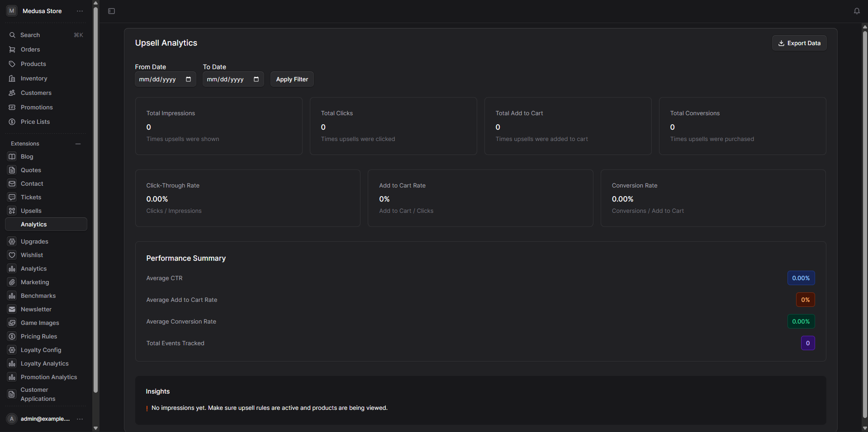The width and height of the screenshot is (868, 432).
Task: Click the Total Add to Cart card
Action: (x=568, y=126)
